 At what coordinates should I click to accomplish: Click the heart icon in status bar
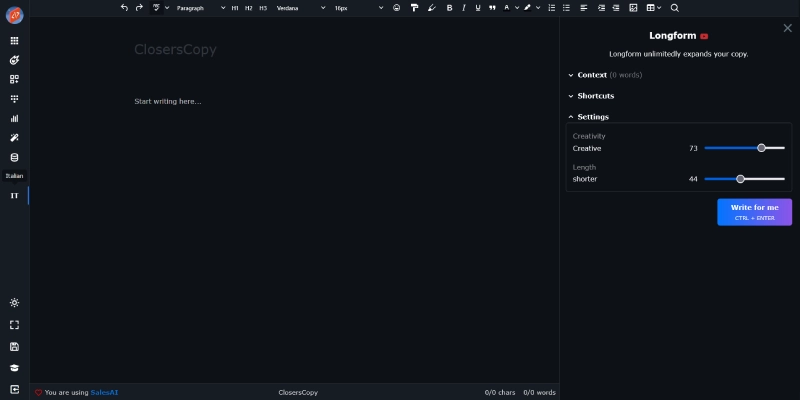tap(38, 393)
